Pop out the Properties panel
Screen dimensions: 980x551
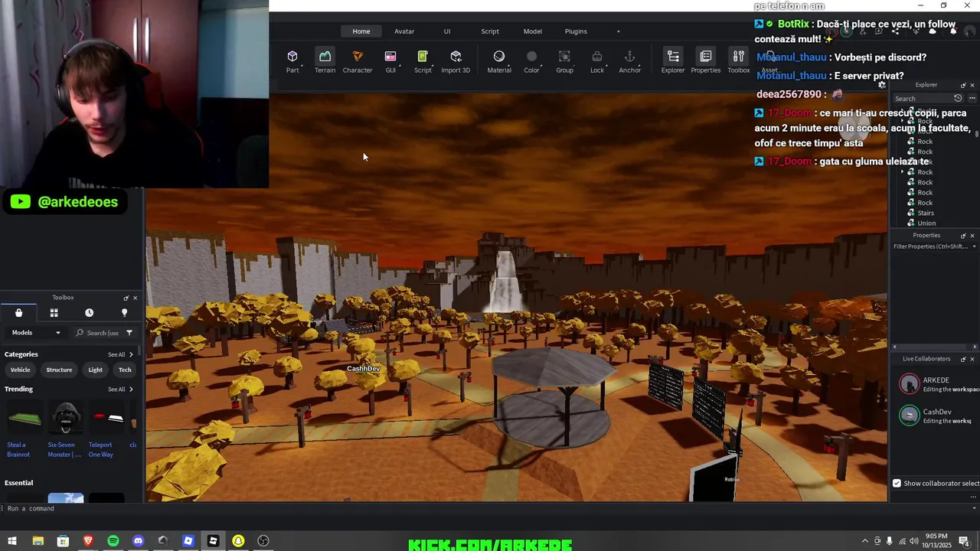click(x=963, y=235)
